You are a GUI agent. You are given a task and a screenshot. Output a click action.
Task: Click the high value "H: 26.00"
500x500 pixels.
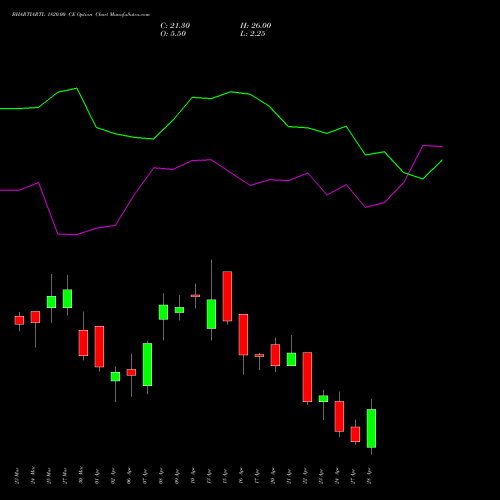pos(256,26)
